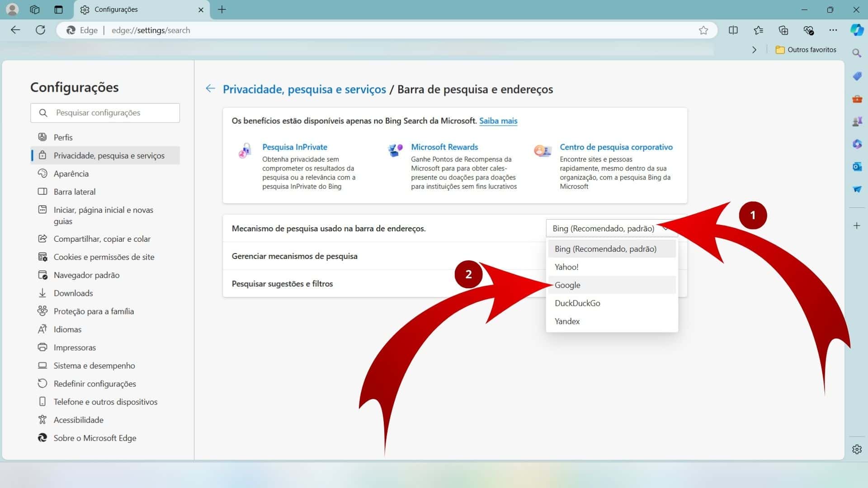Open the Outros favoritos folder

pyautogui.click(x=806, y=50)
